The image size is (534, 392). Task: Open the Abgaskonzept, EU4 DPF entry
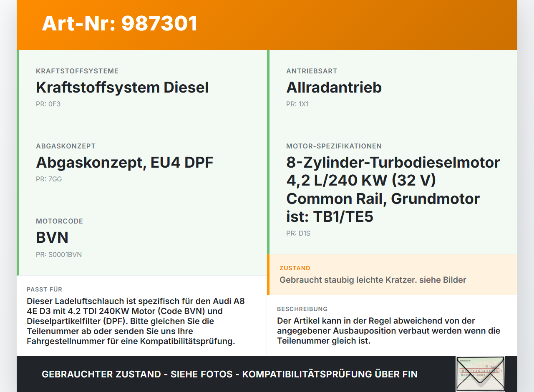[124, 163]
